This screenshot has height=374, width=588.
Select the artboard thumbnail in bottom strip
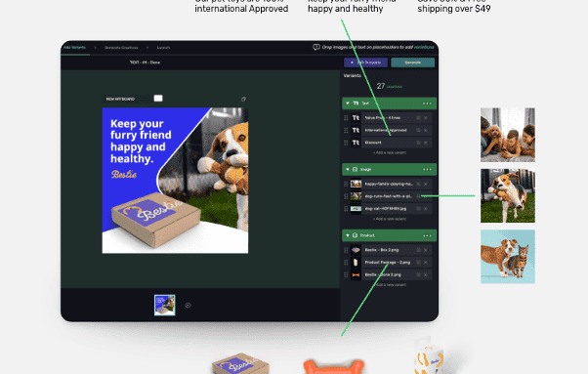[x=165, y=305]
